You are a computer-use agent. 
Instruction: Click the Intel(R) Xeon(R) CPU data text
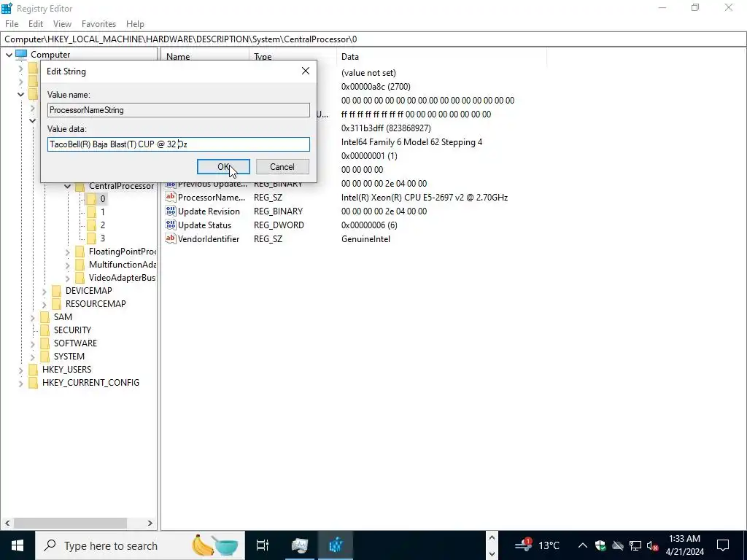pos(425,197)
